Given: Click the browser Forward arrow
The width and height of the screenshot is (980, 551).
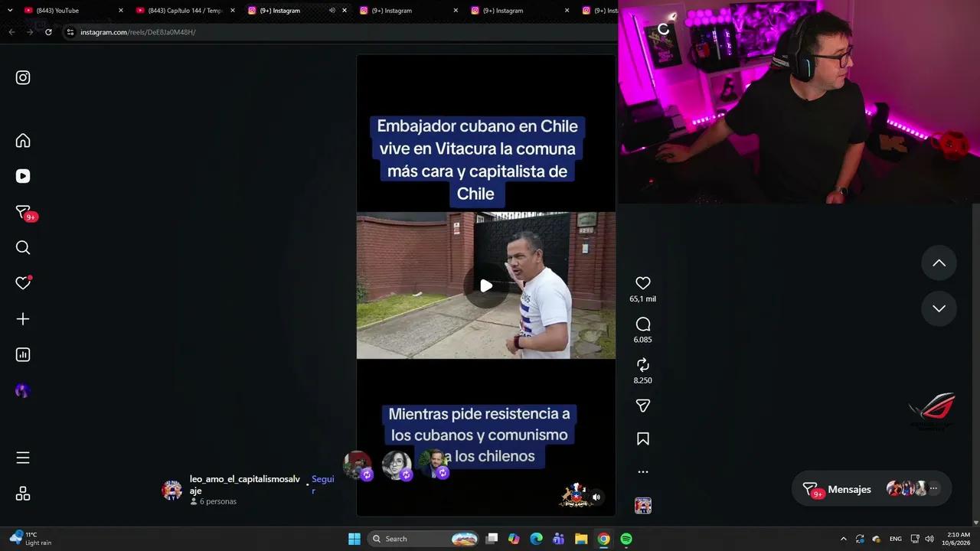Looking at the screenshot, I should point(30,32).
